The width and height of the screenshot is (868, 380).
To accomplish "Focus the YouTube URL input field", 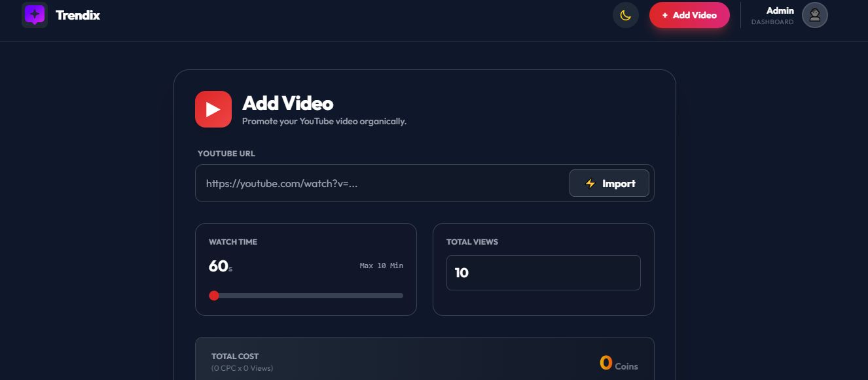I will point(382,183).
